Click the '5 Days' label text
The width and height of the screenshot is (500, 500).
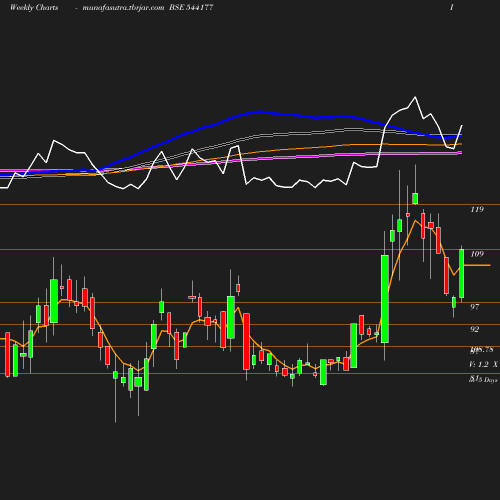pos(487,380)
